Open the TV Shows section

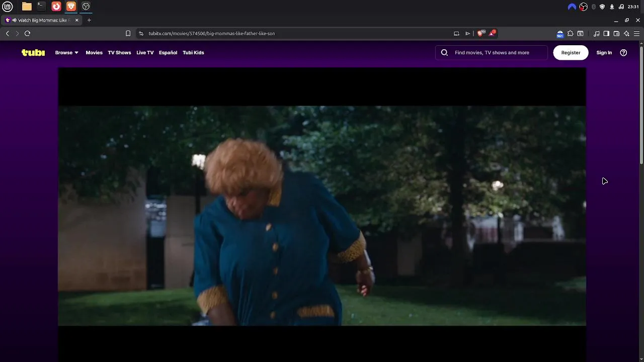119,52
